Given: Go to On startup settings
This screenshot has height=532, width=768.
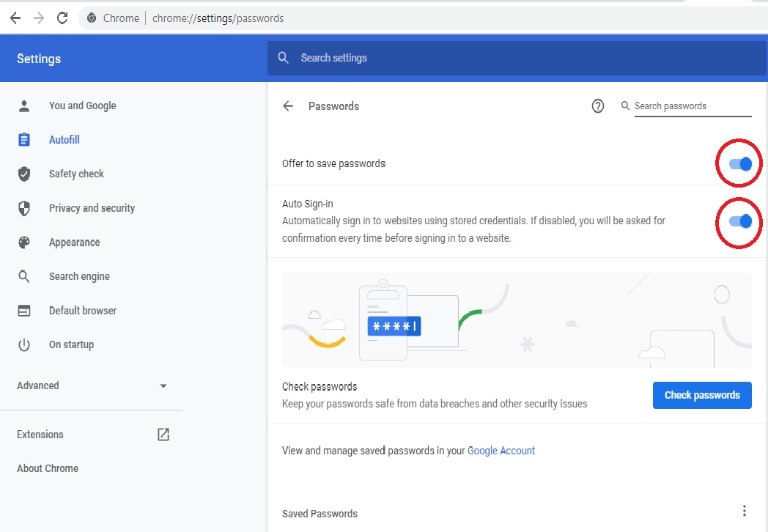Looking at the screenshot, I should [72, 345].
